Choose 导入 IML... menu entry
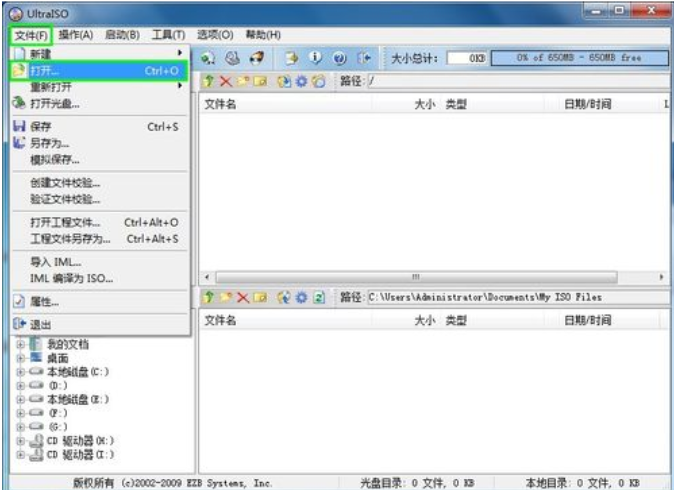Viewport: 674px width, 490px height. coord(99,262)
